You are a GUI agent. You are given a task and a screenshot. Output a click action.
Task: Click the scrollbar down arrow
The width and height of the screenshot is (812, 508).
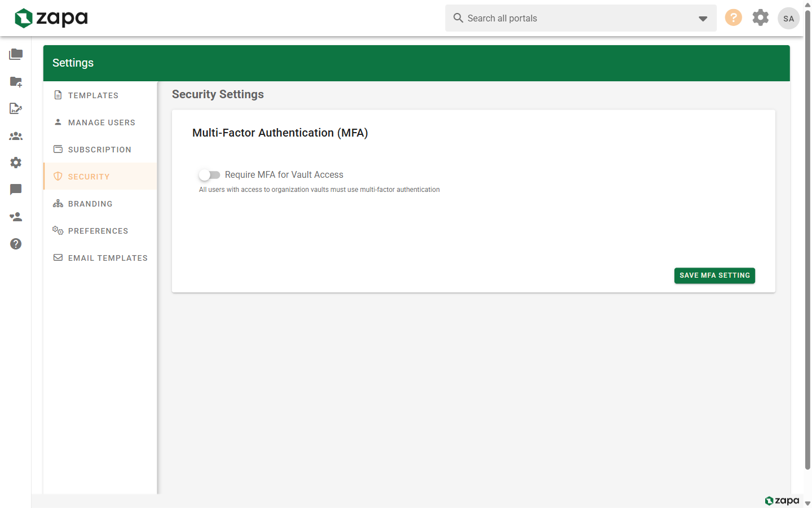[807, 503]
